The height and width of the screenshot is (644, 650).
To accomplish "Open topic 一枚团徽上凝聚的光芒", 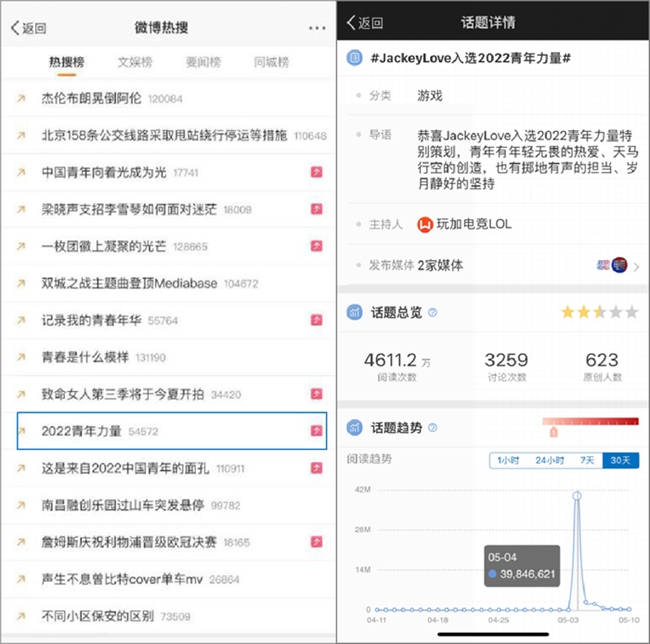I will (168, 247).
